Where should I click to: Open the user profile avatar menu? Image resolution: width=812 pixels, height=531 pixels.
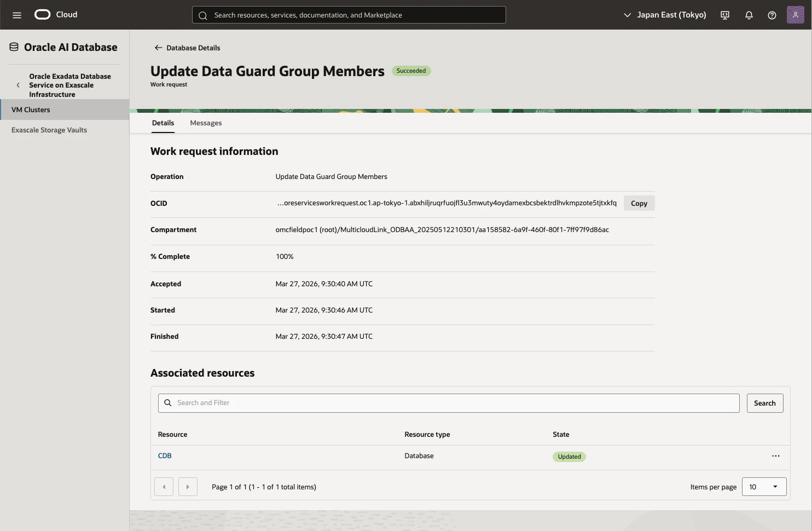click(x=795, y=15)
